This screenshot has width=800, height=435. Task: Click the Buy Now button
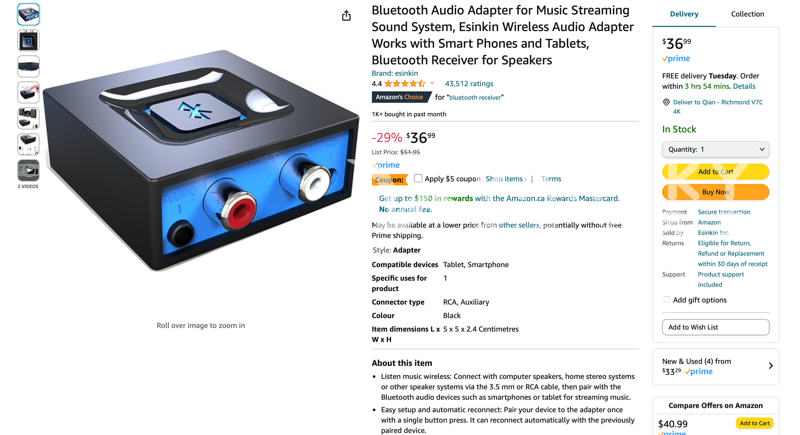(x=715, y=192)
